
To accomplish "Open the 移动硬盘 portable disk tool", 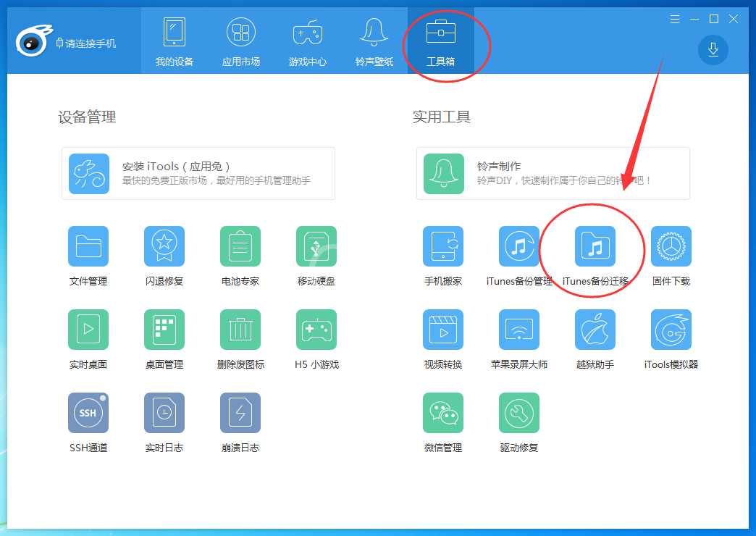I will tap(316, 246).
